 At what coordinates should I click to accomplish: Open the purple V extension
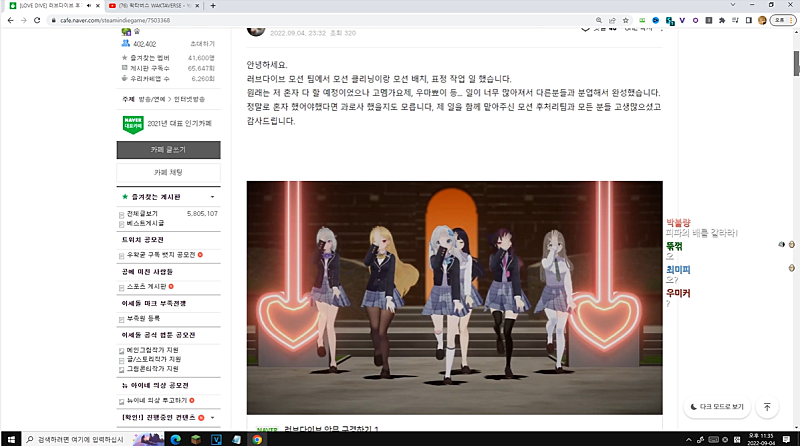pos(682,20)
